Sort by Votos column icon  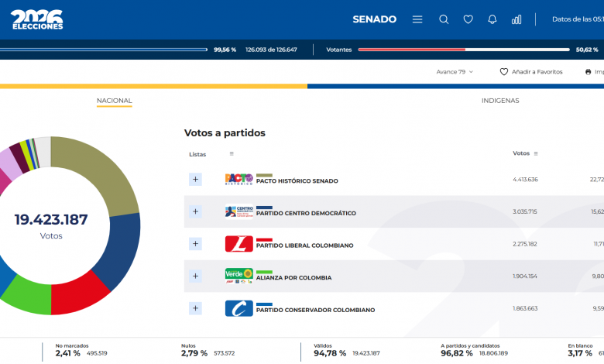pyautogui.click(x=536, y=153)
